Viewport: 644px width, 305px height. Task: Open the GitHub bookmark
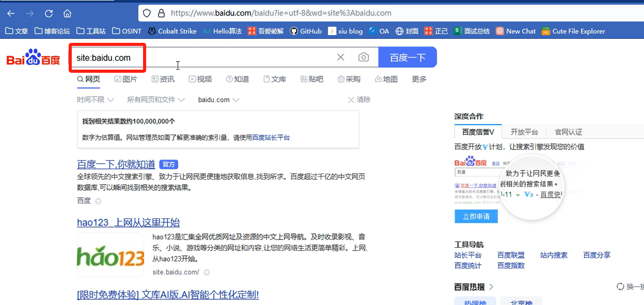click(306, 31)
